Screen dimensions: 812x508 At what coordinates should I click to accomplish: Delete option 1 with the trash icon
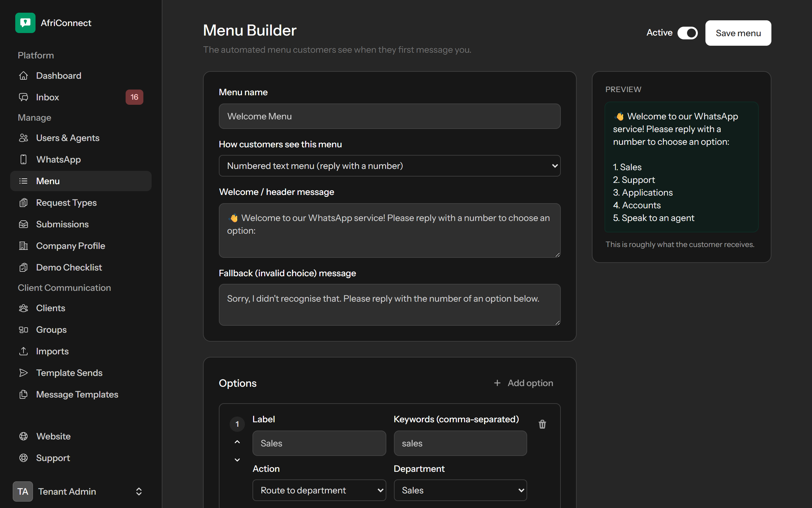click(542, 424)
